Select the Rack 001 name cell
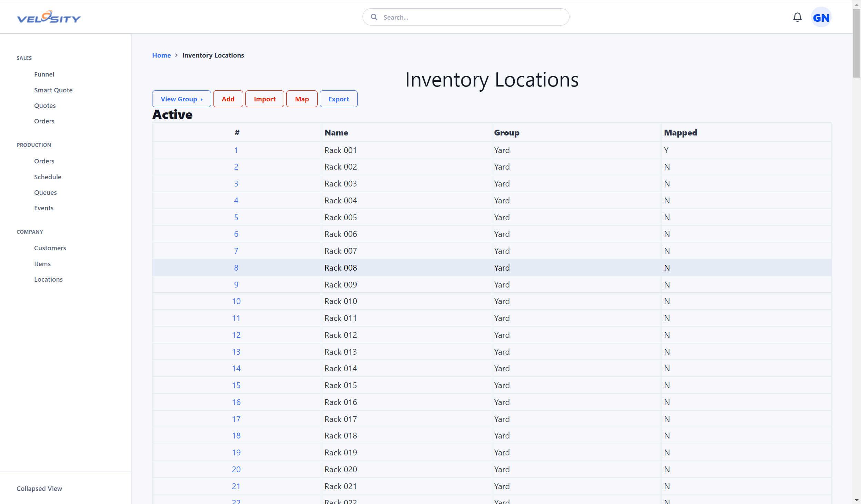Viewport: 861px width, 504px height. (407, 150)
